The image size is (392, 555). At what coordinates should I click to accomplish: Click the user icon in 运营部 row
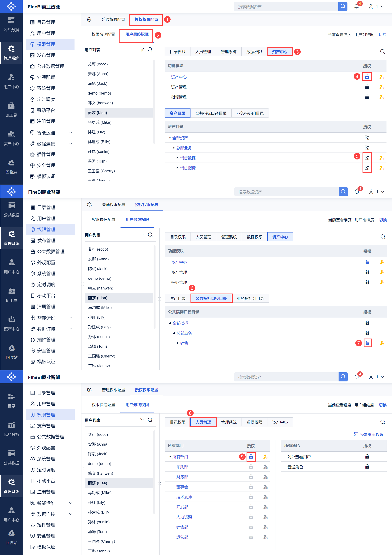pos(265,537)
